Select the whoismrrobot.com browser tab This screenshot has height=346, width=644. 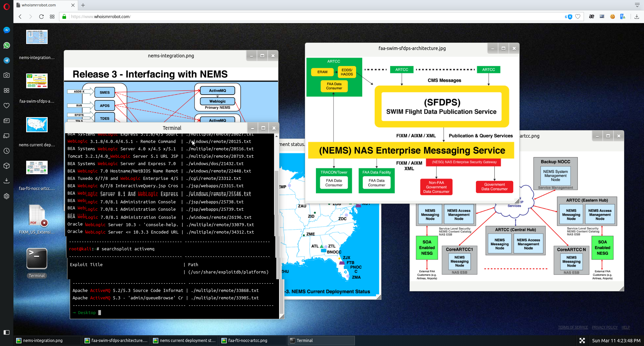pyautogui.click(x=45, y=5)
